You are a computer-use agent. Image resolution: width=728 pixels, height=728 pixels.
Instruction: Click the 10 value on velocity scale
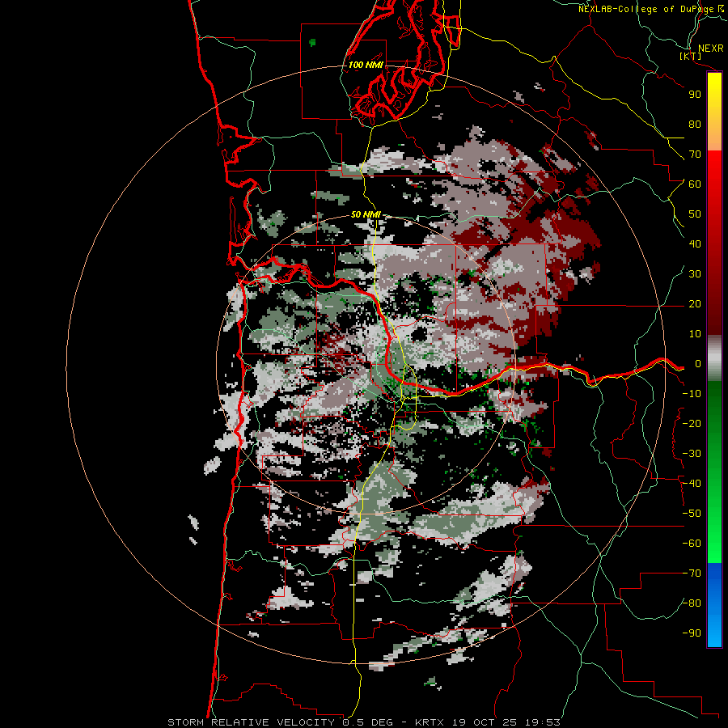pos(695,334)
